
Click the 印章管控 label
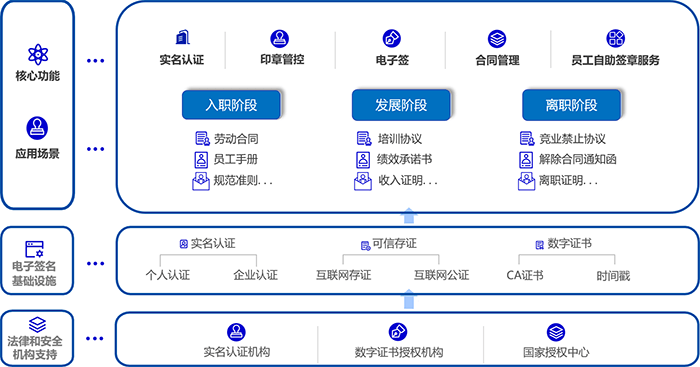pyautogui.click(x=283, y=60)
